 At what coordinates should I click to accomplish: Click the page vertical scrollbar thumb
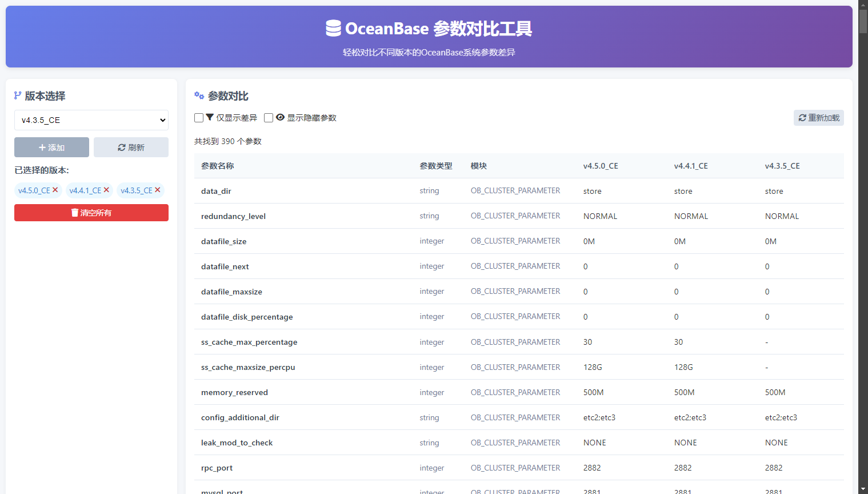tap(863, 22)
